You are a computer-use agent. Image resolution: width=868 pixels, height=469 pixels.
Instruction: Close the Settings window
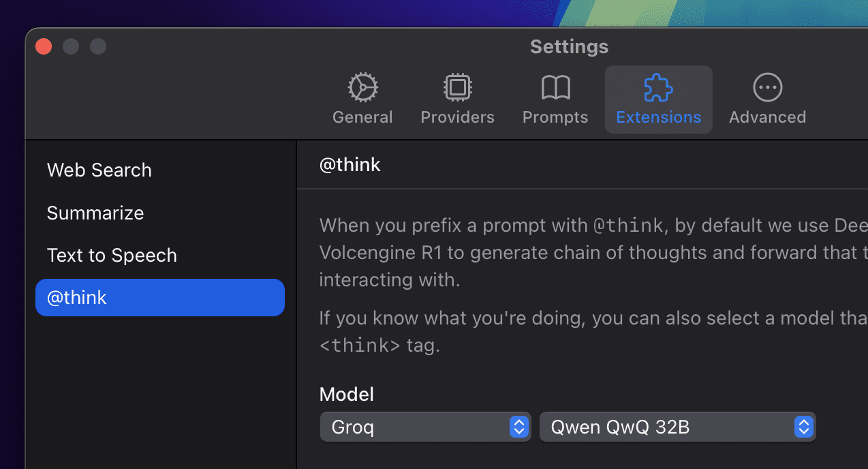[44, 46]
